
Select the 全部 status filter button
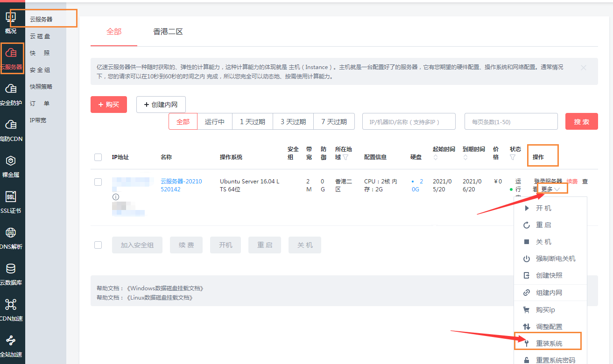click(x=183, y=121)
